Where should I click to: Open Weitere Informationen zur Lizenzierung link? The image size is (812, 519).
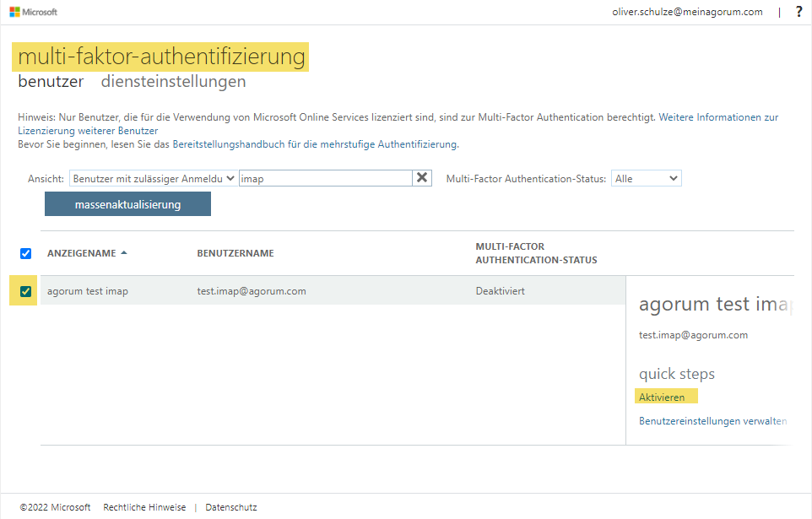tap(398, 124)
